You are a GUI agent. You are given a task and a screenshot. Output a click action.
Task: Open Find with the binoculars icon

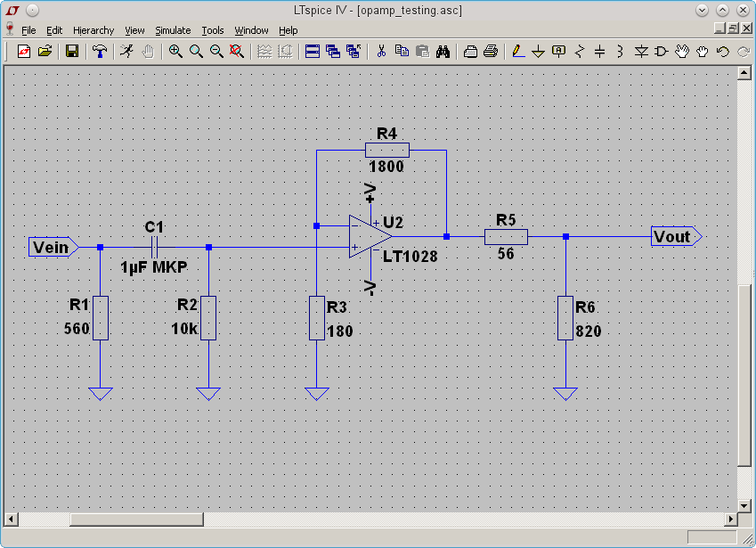pos(443,51)
